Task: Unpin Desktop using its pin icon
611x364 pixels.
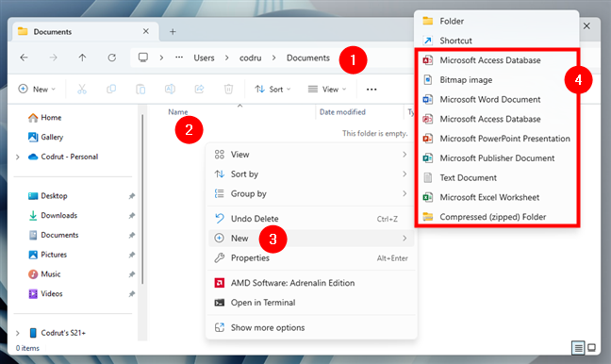Action: tap(132, 195)
